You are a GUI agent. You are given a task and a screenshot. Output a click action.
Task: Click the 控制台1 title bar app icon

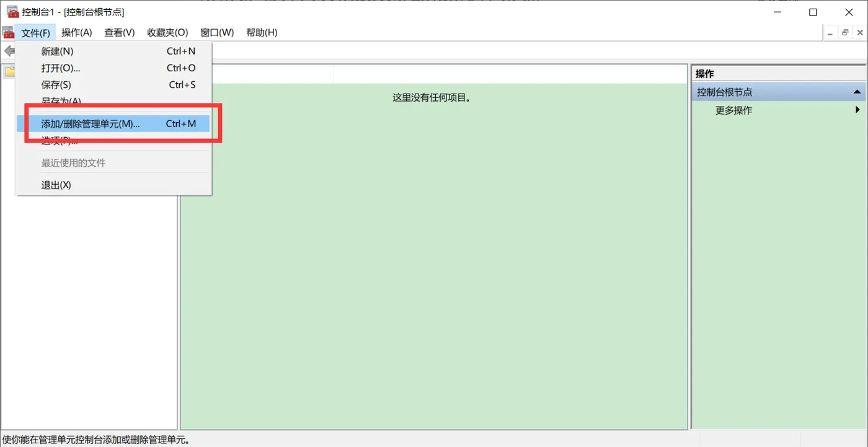tap(12, 12)
